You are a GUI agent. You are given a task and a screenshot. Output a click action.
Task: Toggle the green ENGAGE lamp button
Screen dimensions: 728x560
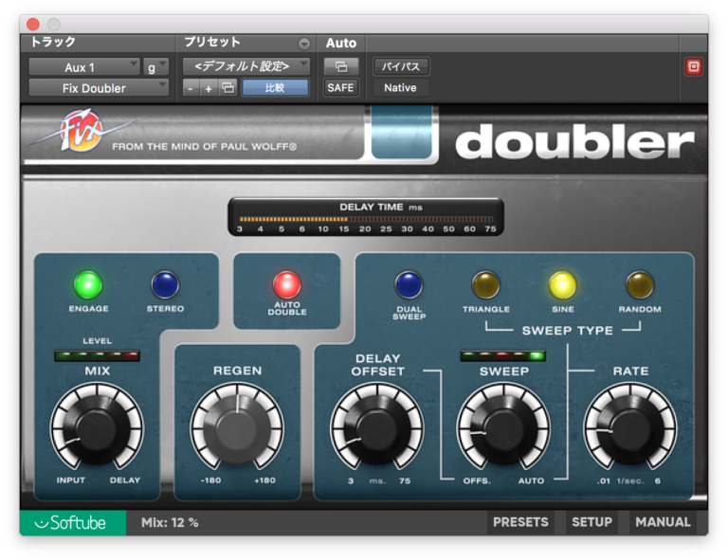point(88,284)
